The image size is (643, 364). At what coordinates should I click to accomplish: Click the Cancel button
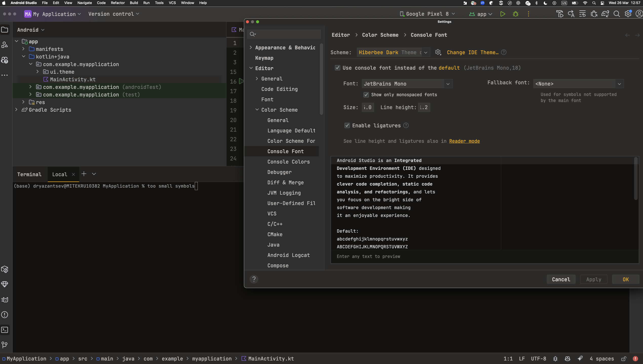click(561, 279)
